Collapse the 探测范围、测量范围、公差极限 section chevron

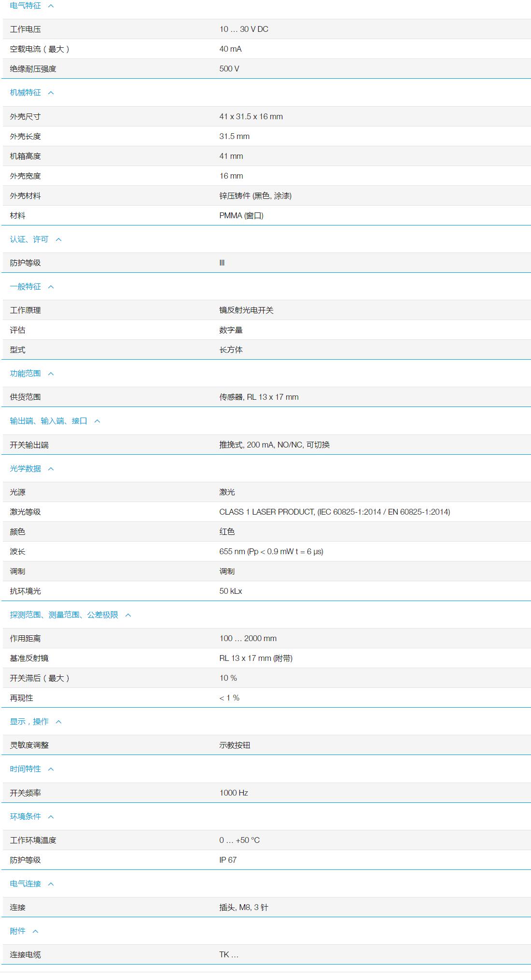pos(128,615)
